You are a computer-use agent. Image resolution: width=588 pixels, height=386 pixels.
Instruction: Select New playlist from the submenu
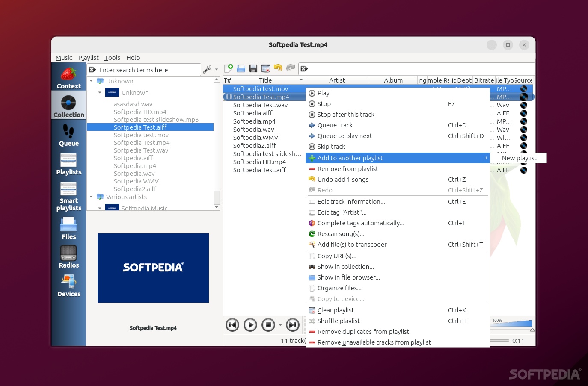(x=519, y=158)
